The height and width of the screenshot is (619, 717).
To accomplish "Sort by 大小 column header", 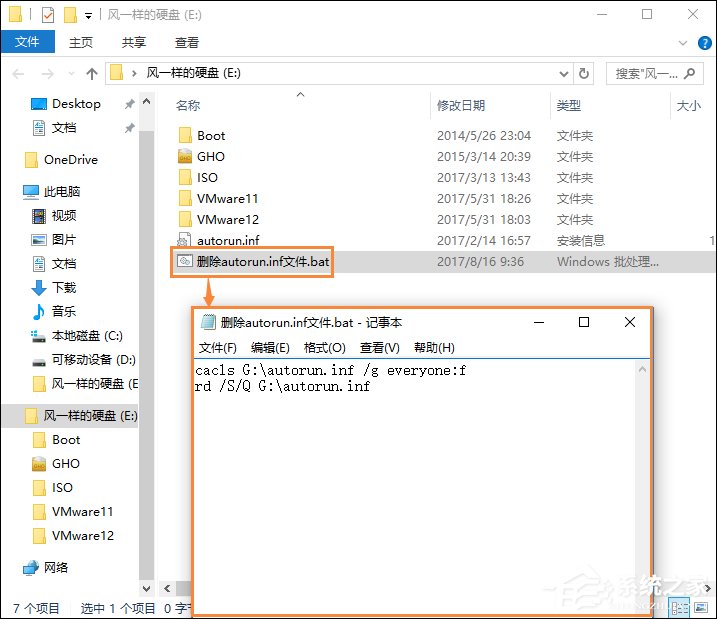I will pos(688,106).
